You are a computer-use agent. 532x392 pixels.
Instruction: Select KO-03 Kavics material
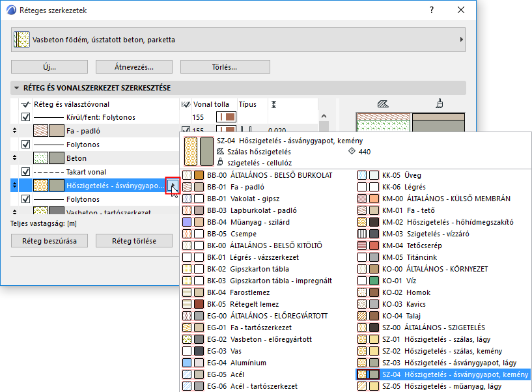tap(444, 304)
